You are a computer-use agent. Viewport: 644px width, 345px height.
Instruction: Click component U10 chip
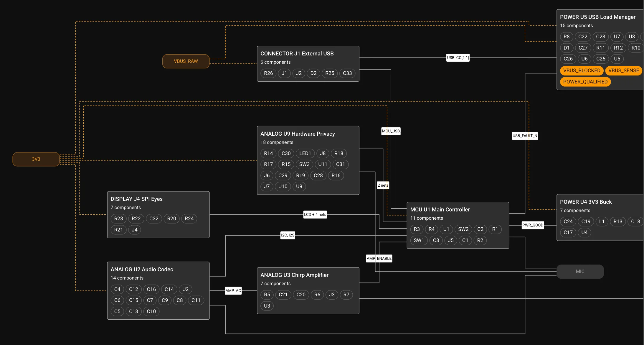283,187
